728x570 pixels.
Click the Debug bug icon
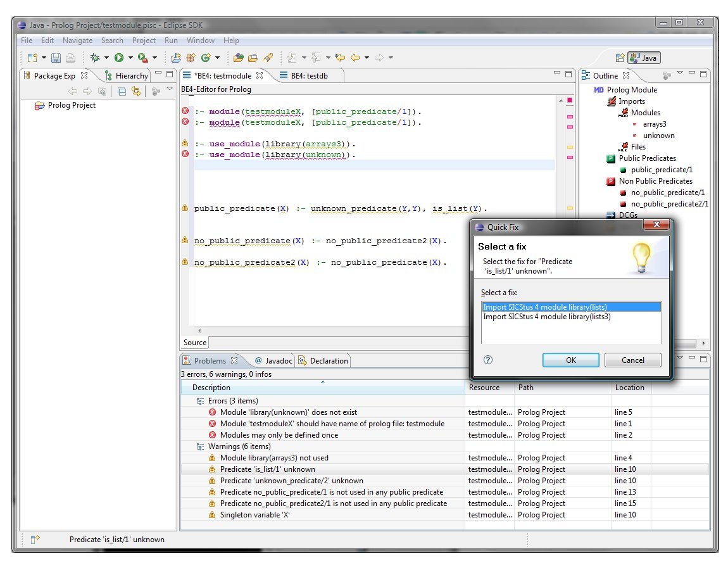tap(95, 58)
